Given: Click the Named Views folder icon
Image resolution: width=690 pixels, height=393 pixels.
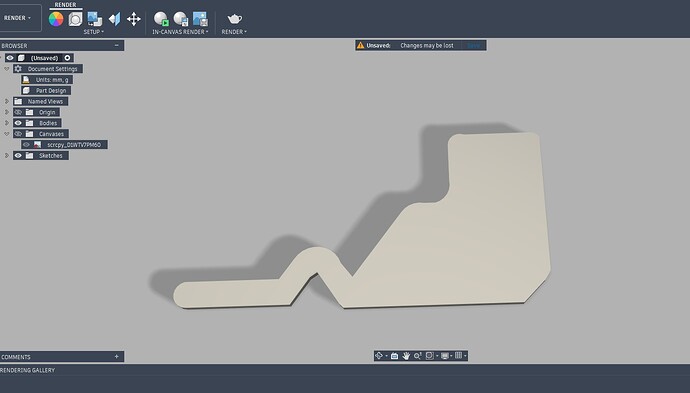Looking at the screenshot, I should click(18, 101).
